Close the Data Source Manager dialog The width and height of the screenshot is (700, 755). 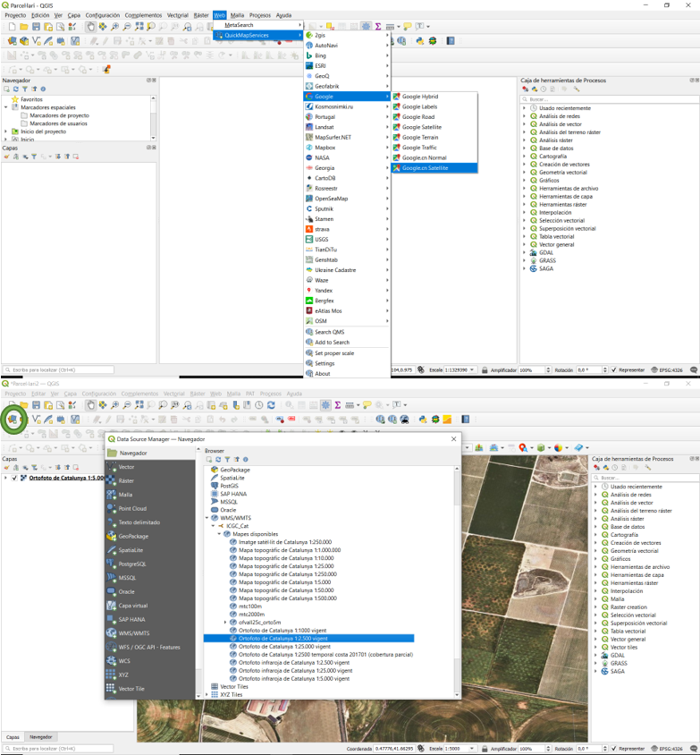click(453, 439)
